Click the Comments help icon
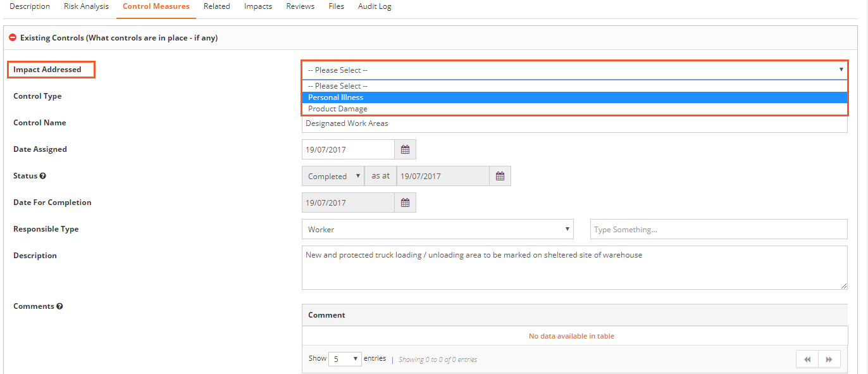 tap(59, 306)
